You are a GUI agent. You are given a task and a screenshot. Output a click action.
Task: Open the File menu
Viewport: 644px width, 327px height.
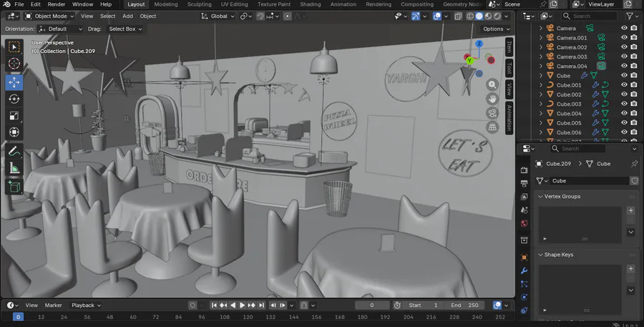coord(19,4)
